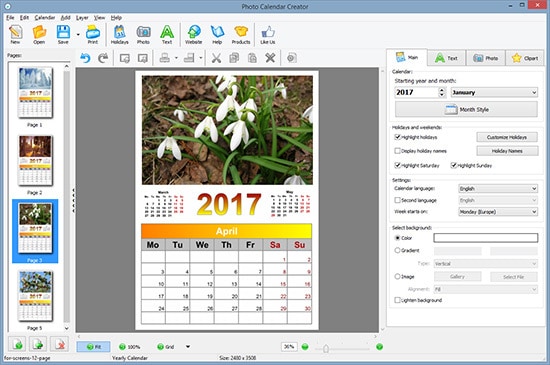The height and width of the screenshot is (365, 550).
Task: Open the Calendar menu
Action: point(45,18)
